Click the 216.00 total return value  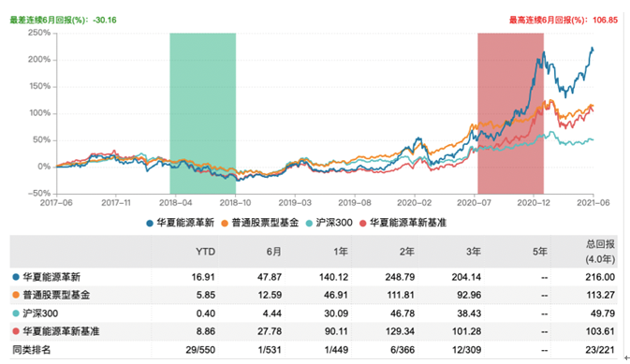(600, 277)
